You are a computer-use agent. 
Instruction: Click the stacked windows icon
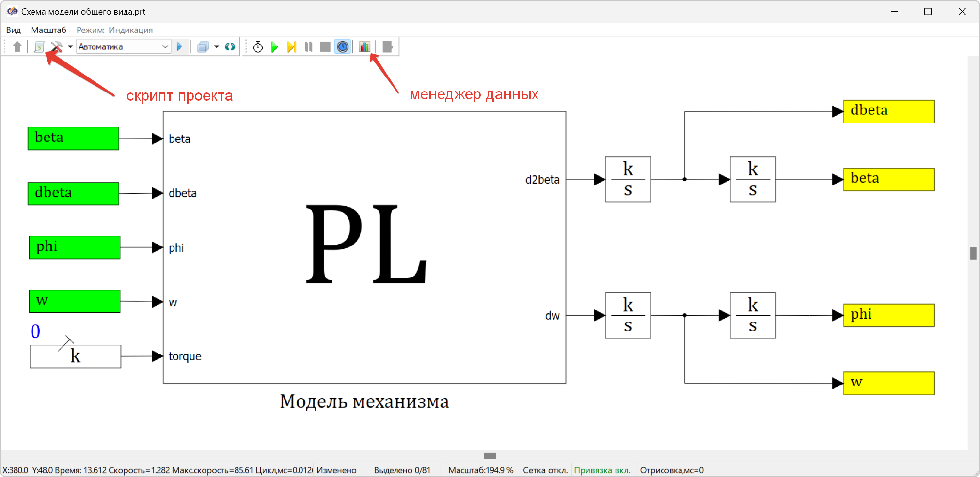click(x=203, y=46)
